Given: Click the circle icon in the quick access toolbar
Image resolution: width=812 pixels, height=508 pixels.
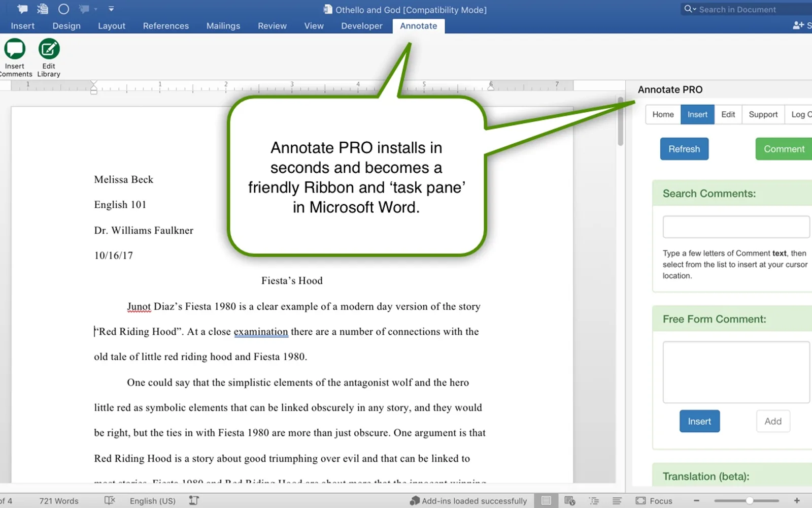Looking at the screenshot, I should [63, 9].
